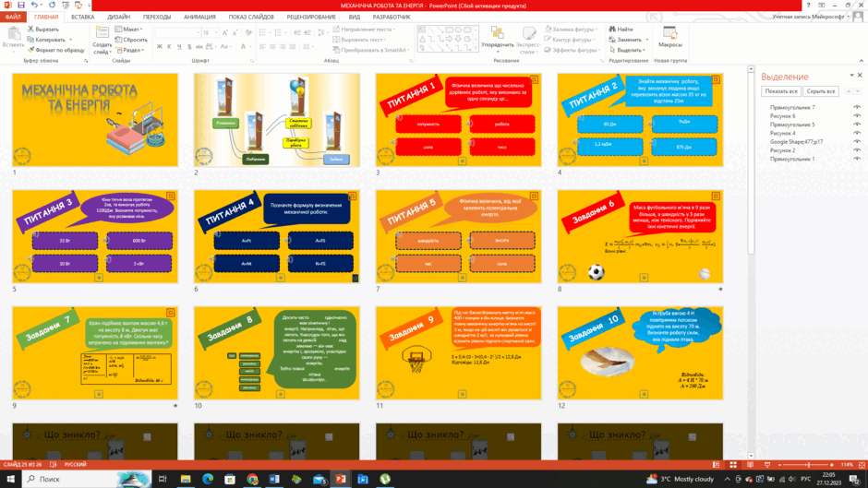This screenshot has height=488, width=868.
Task: Click the spell check status bar icon
Action: click(54, 465)
